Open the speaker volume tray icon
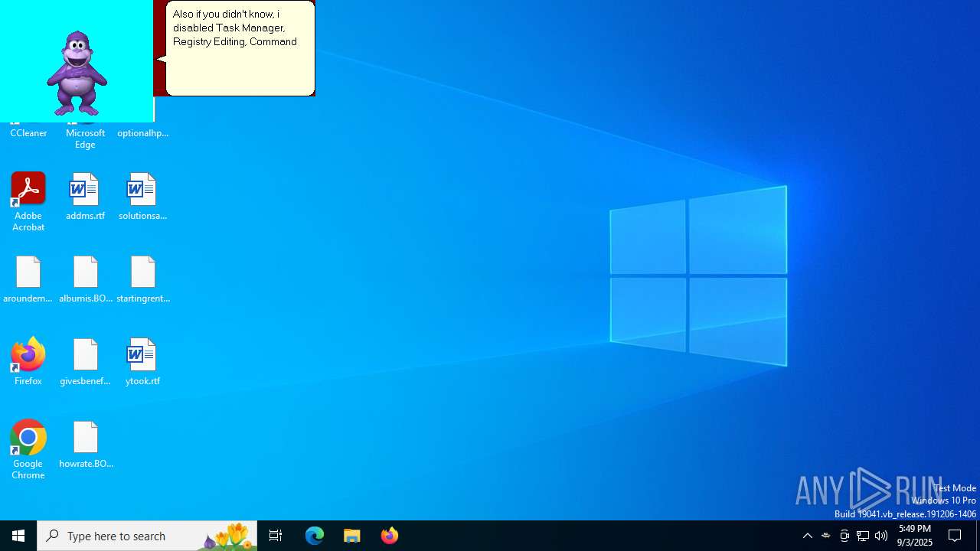The height and width of the screenshot is (551, 980). point(881,536)
